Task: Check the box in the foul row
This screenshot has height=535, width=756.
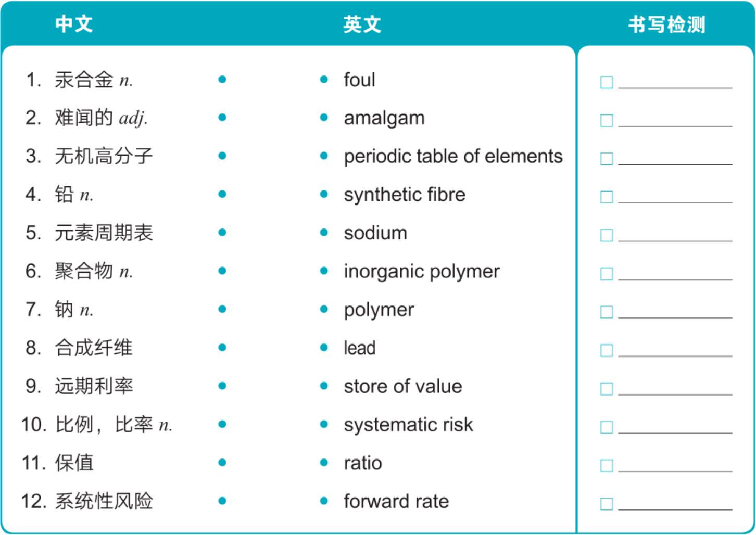Action: click(607, 82)
